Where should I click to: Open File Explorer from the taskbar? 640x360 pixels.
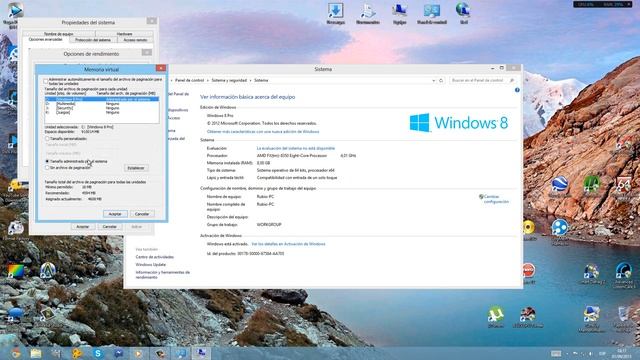pyautogui.click(x=36, y=353)
